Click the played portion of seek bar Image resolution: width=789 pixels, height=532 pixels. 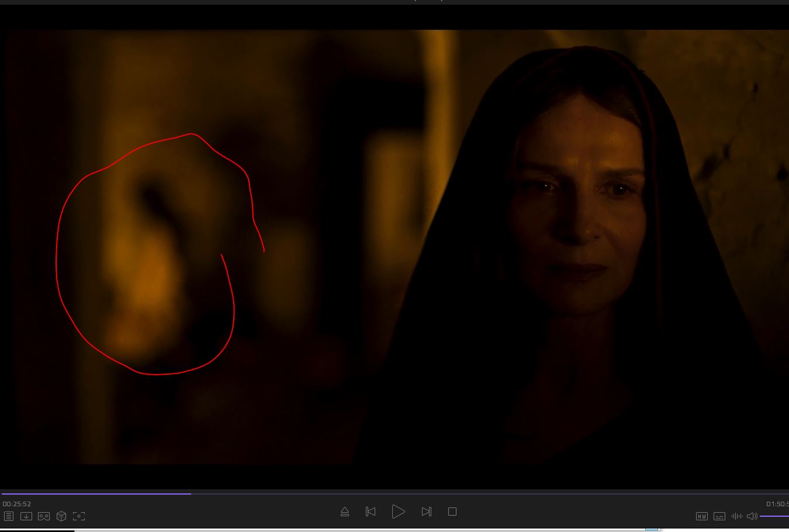tap(94, 494)
